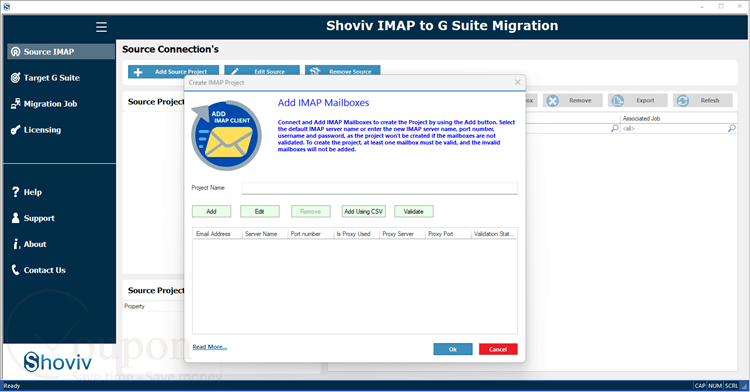This screenshot has height=392, width=750.
Task: Click the Refresh arrows icon
Action: pos(683,100)
